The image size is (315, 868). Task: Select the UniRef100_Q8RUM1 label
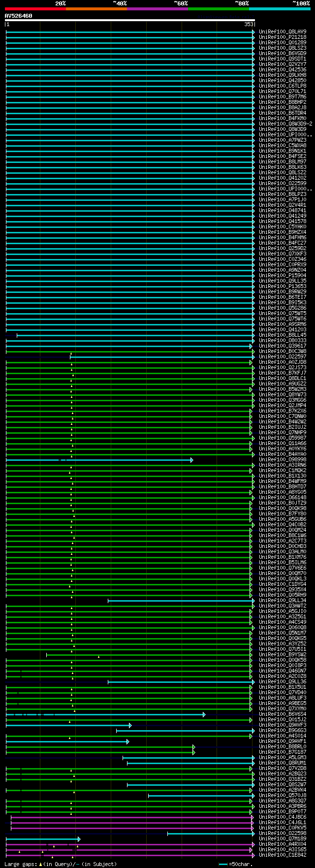click(283, 763)
